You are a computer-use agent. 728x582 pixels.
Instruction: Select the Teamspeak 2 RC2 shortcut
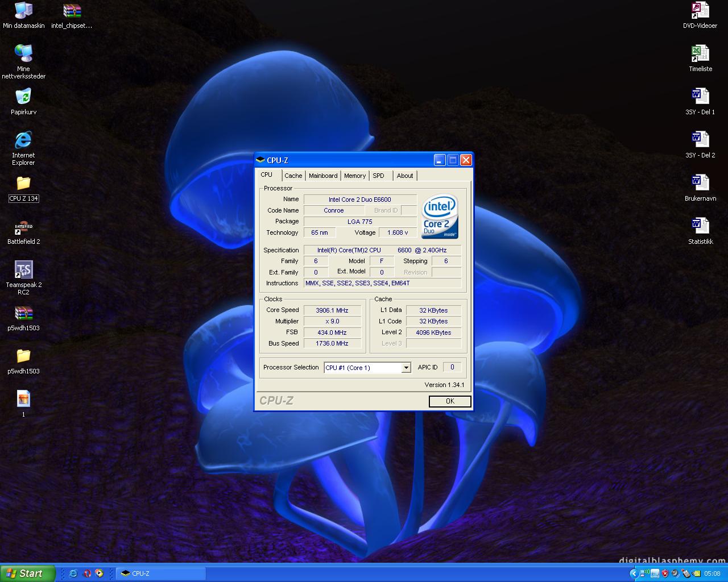pyautogui.click(x=23, y=277)
